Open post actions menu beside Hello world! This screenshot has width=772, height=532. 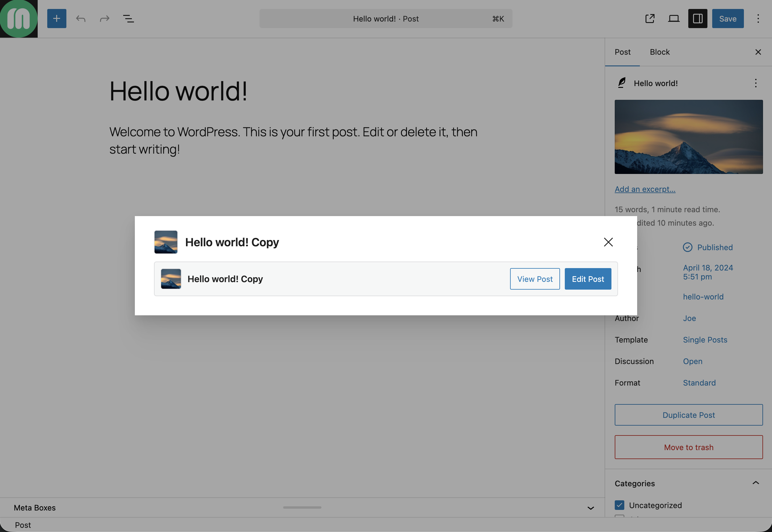click(756, 83)
